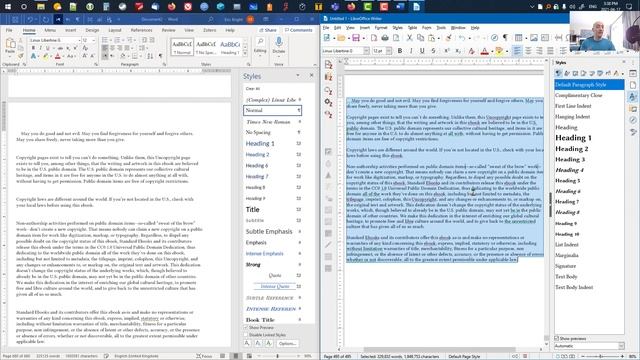Click the Save icon in LibreOffice

tap(356, 38)
